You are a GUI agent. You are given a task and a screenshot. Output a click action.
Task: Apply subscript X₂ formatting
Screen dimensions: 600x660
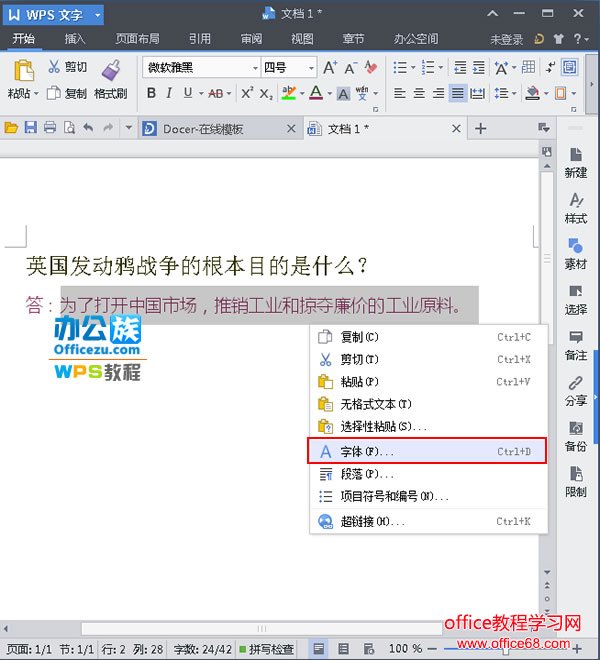coord(266,93)
